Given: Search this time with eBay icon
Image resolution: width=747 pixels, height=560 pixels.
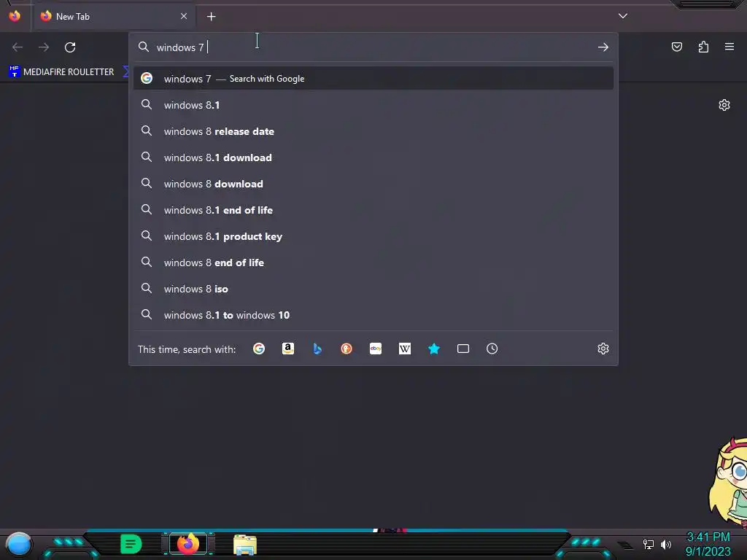Looking at the screenshot, I should click(376, 349).
